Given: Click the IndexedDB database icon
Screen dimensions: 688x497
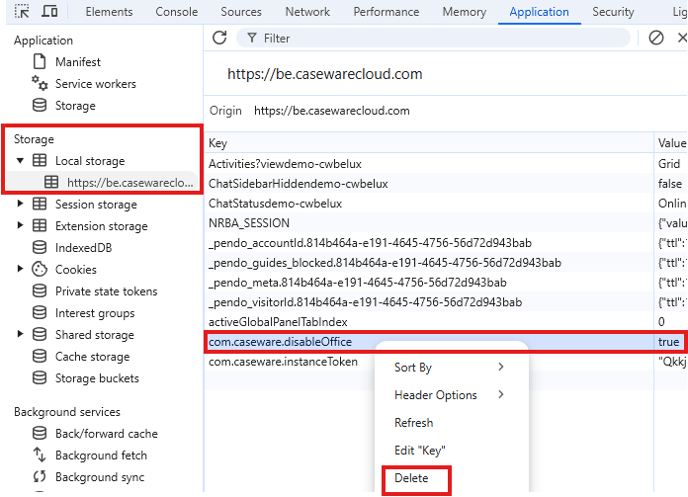Looking at the screenshot, I should (39, 247).
